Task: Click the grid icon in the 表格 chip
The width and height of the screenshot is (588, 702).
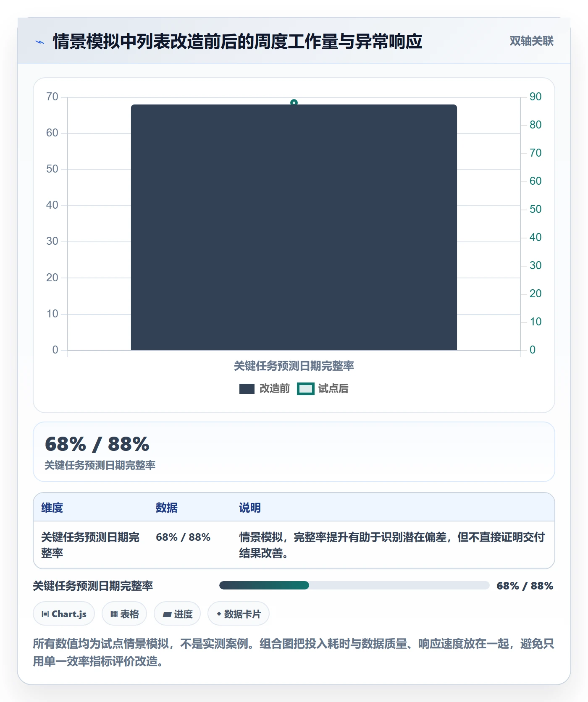Action: pos(114,614)
